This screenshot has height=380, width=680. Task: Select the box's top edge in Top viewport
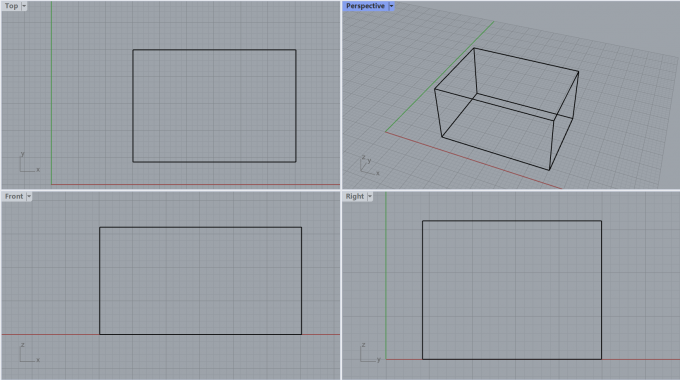214,50
